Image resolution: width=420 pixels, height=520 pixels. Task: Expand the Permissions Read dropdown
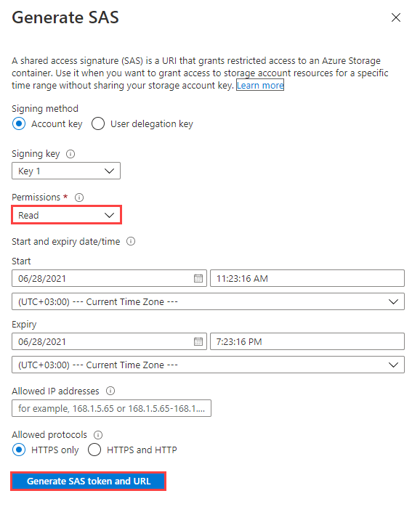[66, 215]
